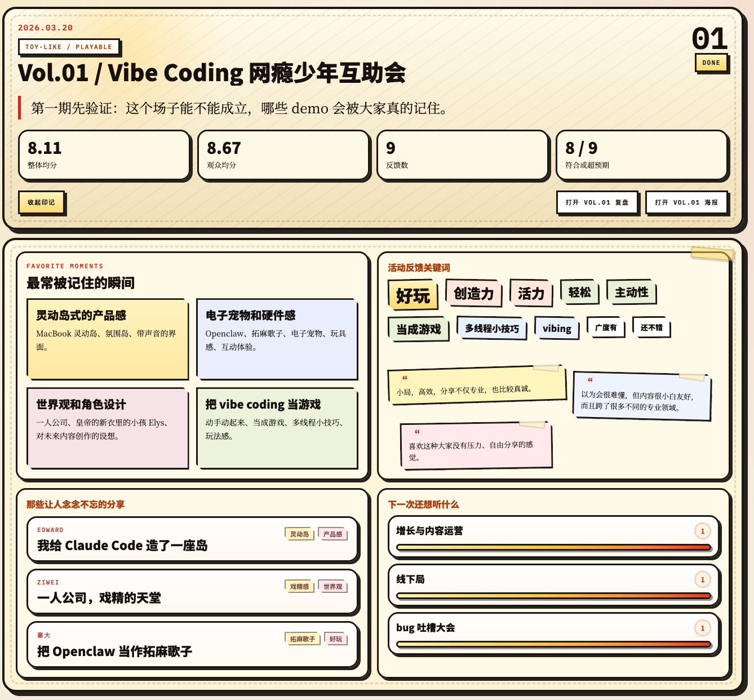Open 我给 Claude Code 造了一座岛 entry

click(192, 539)
